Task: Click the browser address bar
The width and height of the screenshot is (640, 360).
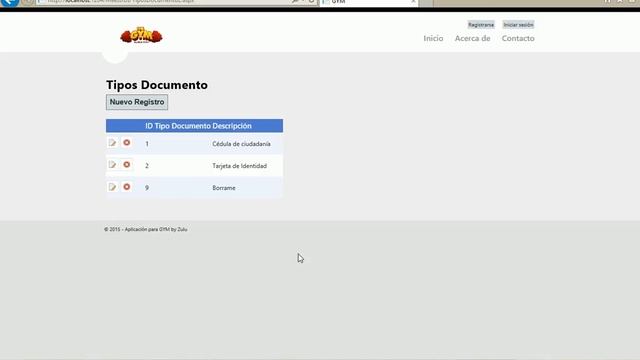Action: pyautogui.click(x=163, y=2)
